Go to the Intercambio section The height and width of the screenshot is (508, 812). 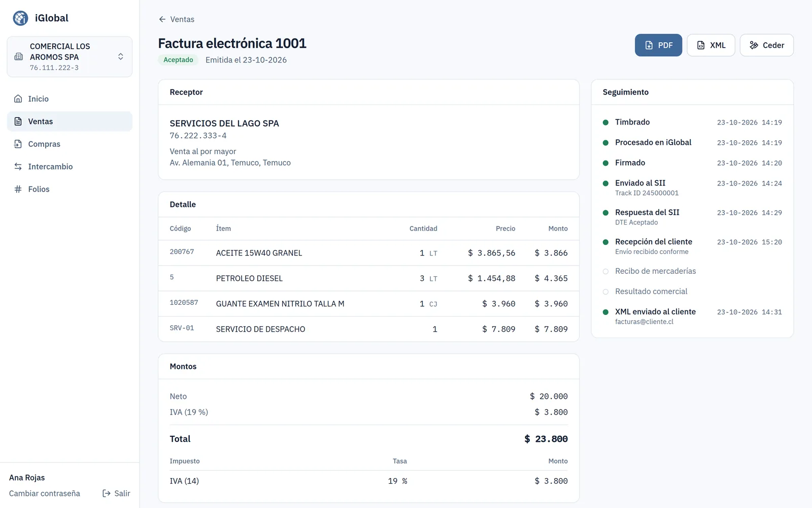click(x=70, y=167)
